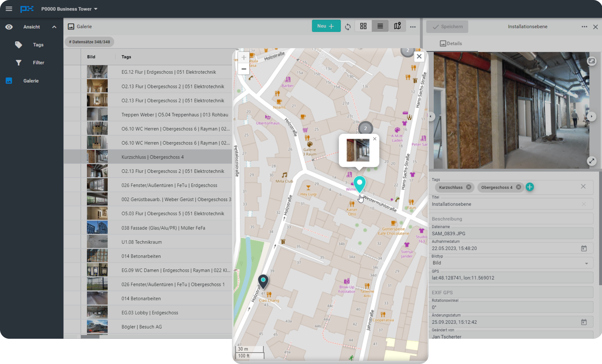The width and height of the screenshot is (602, 364).
Task: Select the Kurzschluss Obergeschoss 4 row
Action: coord(148,157)
